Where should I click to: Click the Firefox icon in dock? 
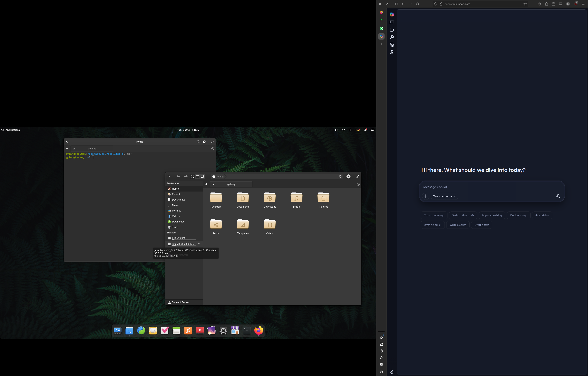coord(259,330)
